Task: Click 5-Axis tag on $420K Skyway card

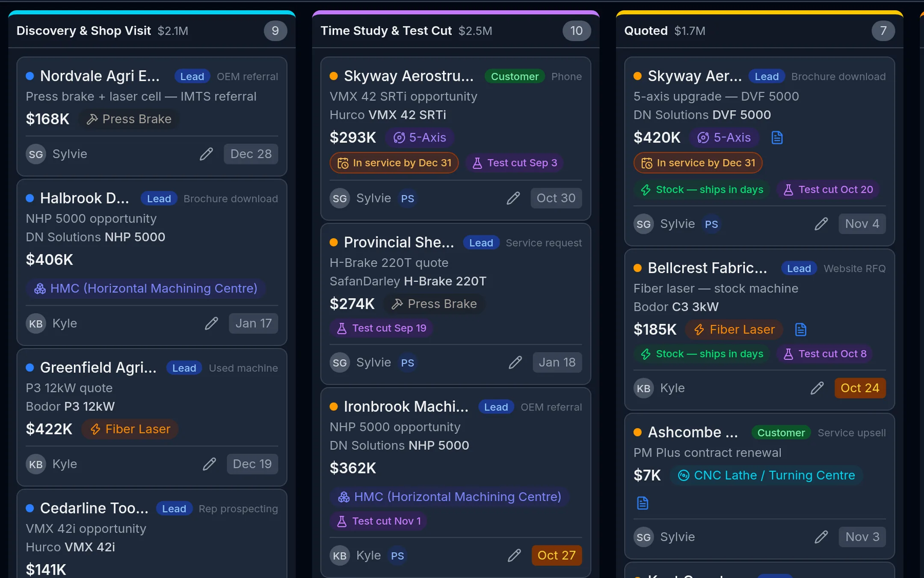Action: point(724,137)
